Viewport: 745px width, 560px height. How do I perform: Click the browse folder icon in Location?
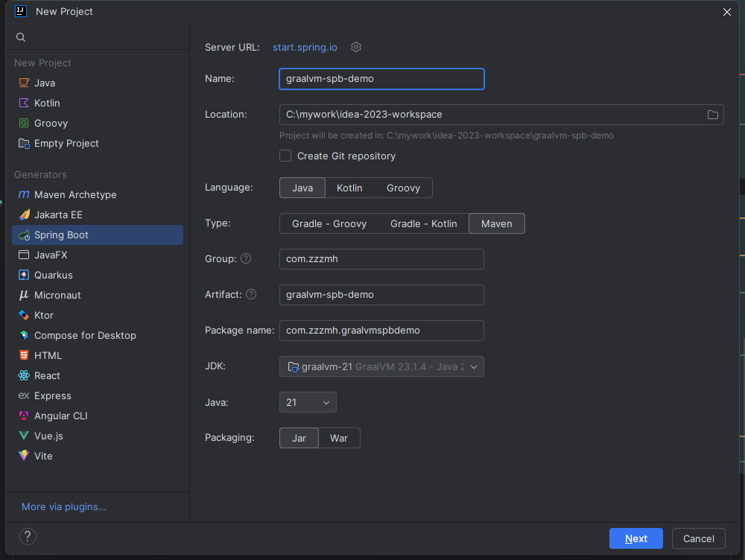click(x=712, y=115)
